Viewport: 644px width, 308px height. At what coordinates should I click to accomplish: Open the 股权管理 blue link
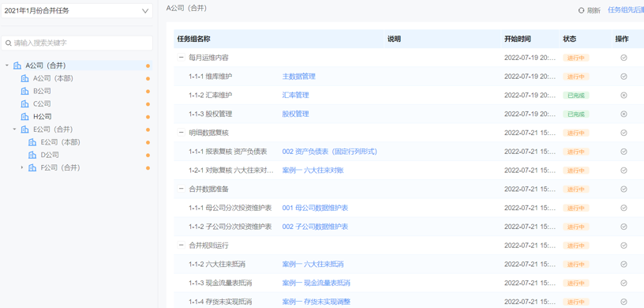tap(295, 114)
